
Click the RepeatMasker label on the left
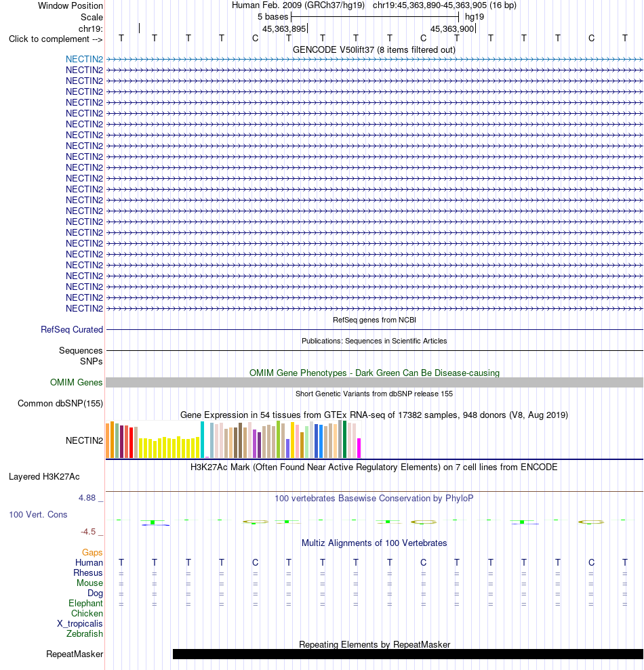pos(75,654)
